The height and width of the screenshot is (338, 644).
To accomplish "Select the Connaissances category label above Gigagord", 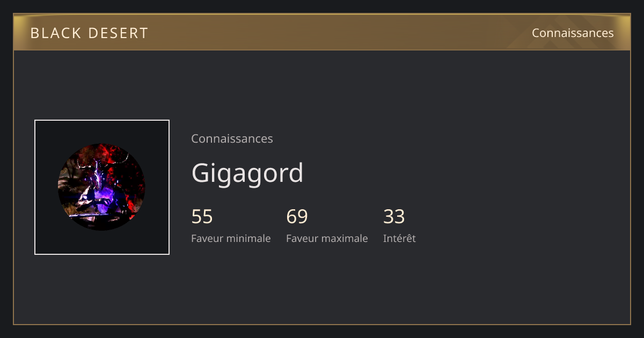I will coord(232,138).
